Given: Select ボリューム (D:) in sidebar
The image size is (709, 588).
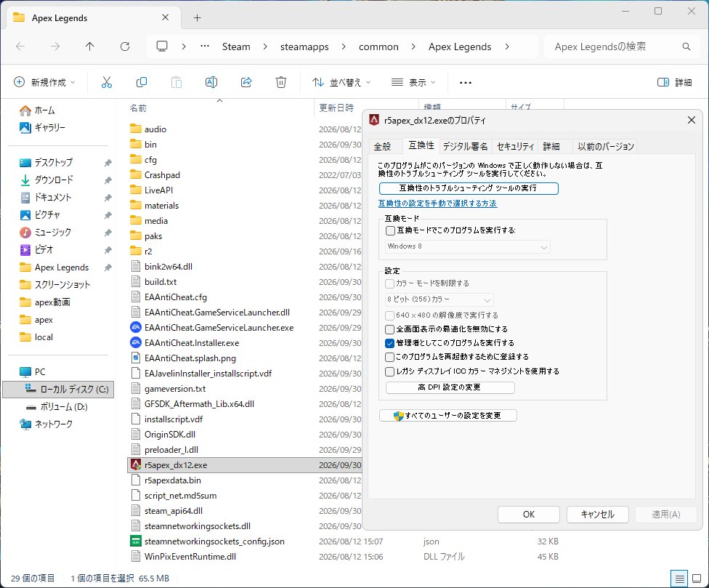Looking at the screenshot, I should pyautogui.click(x=57, y=406).
